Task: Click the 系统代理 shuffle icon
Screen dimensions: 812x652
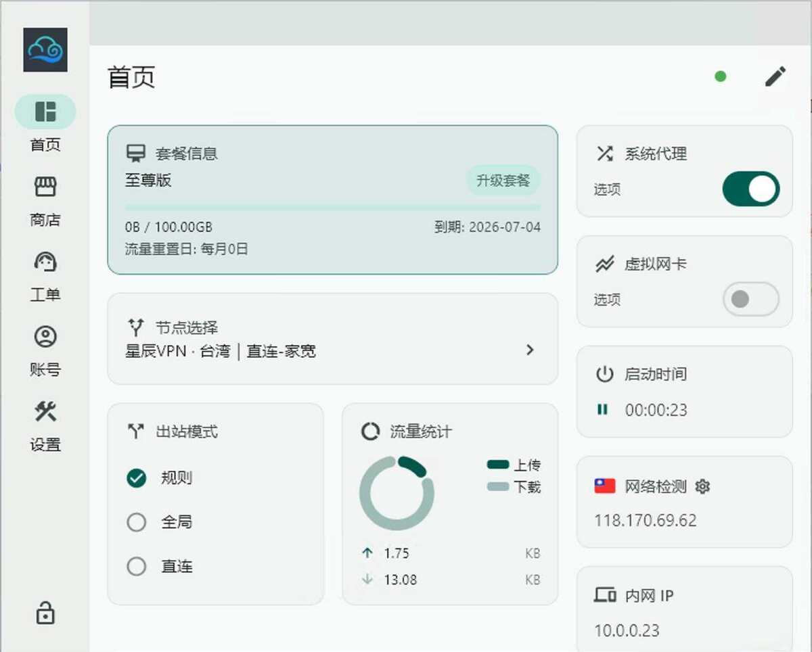Action: click(604, 154)
